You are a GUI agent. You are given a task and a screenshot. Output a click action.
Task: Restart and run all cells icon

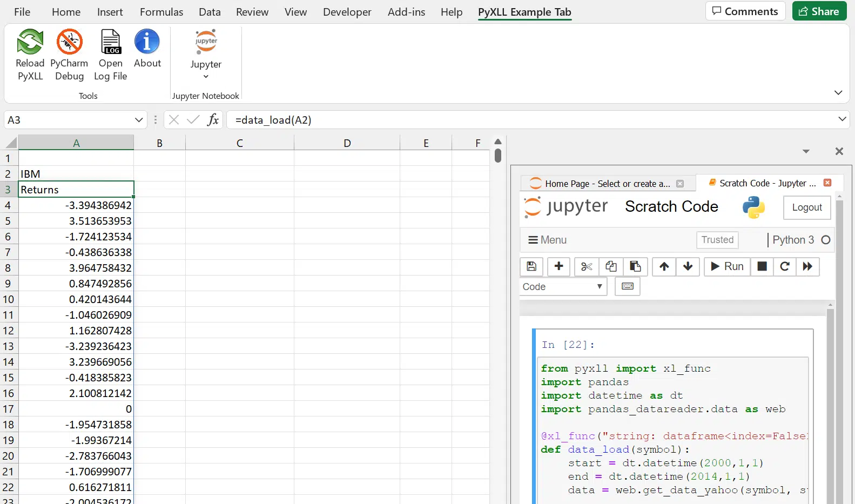coord(807,266)
